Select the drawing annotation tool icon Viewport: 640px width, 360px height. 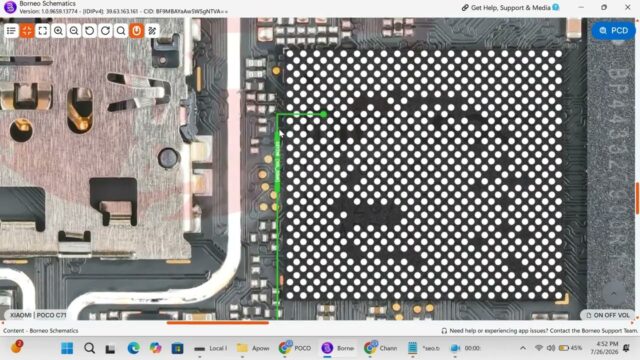point(152,31)
